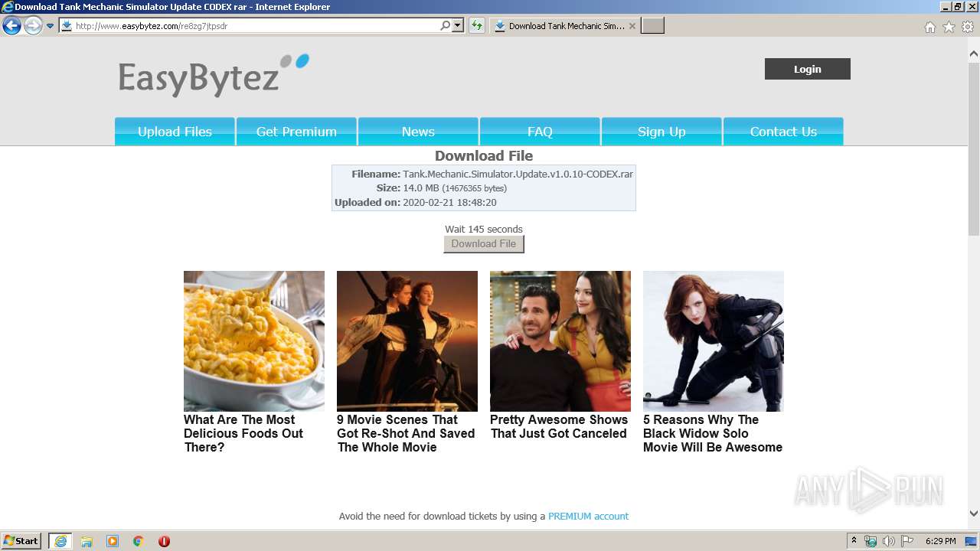
Task: Click the vertical scrollbar up arrow
Action: 974,54
